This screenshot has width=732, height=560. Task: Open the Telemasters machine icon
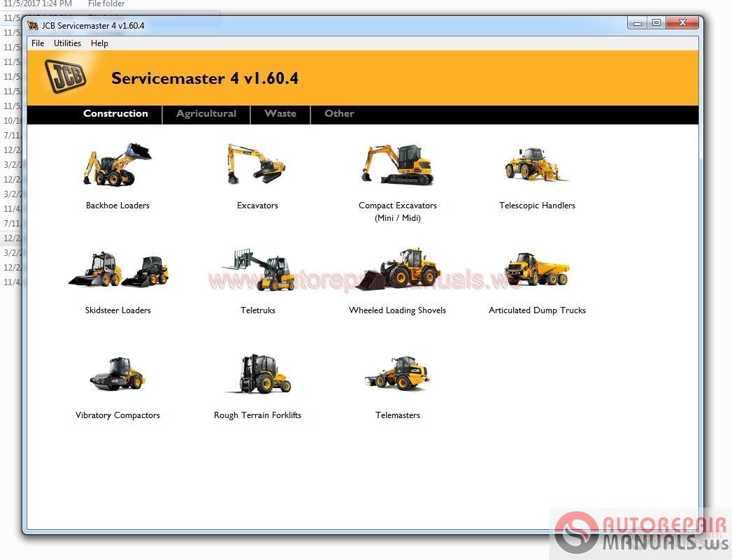pos(397,374)
